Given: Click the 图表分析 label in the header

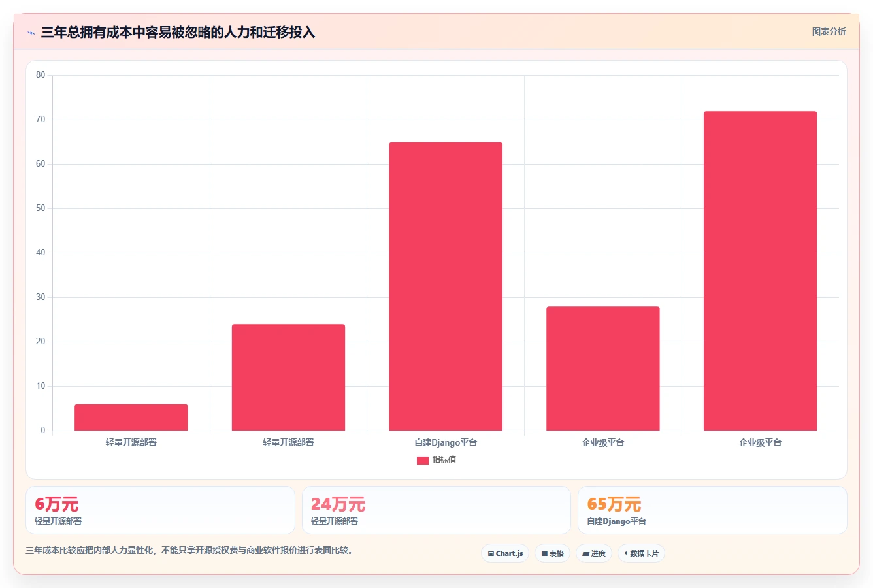Looking at the screenshot, I should pyautogui.click(x=829, y=31).
